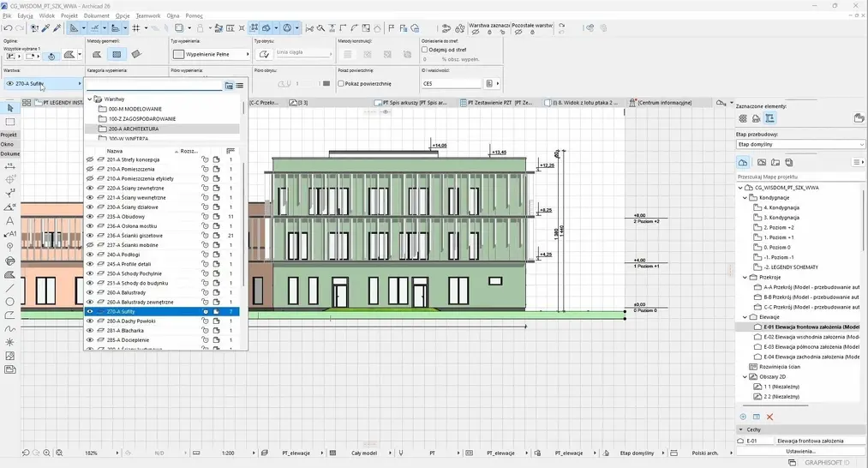Pick the Text tool in toolbox

(x=10, y=220)
